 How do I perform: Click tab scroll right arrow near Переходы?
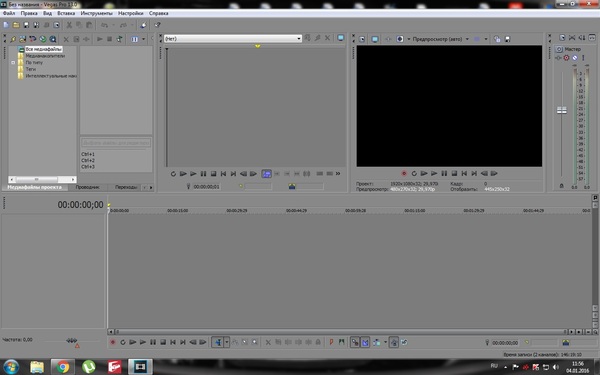[x=151, y=188]
